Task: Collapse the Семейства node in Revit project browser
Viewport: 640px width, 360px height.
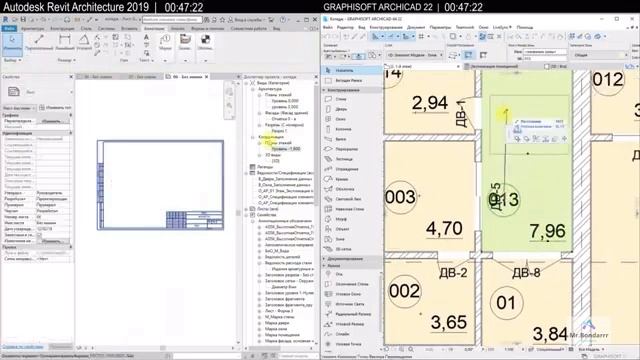Action: 247,215
